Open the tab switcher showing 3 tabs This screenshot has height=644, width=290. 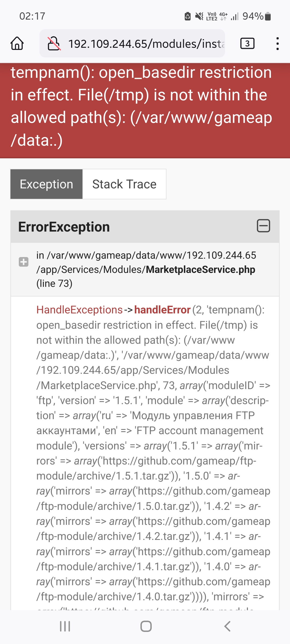pyautogui.click(x=247, y=43)
